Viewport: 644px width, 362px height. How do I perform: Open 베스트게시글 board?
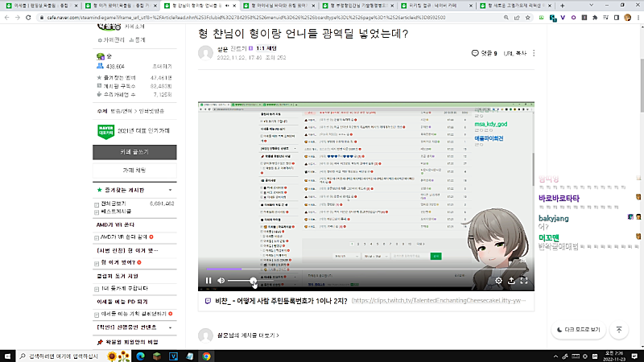point(116,212)
